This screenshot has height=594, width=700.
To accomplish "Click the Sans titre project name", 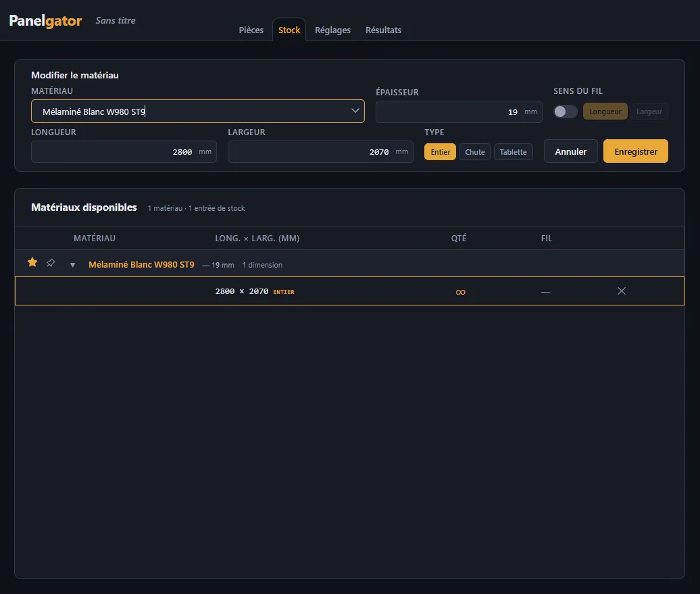I will coord(115,20).
